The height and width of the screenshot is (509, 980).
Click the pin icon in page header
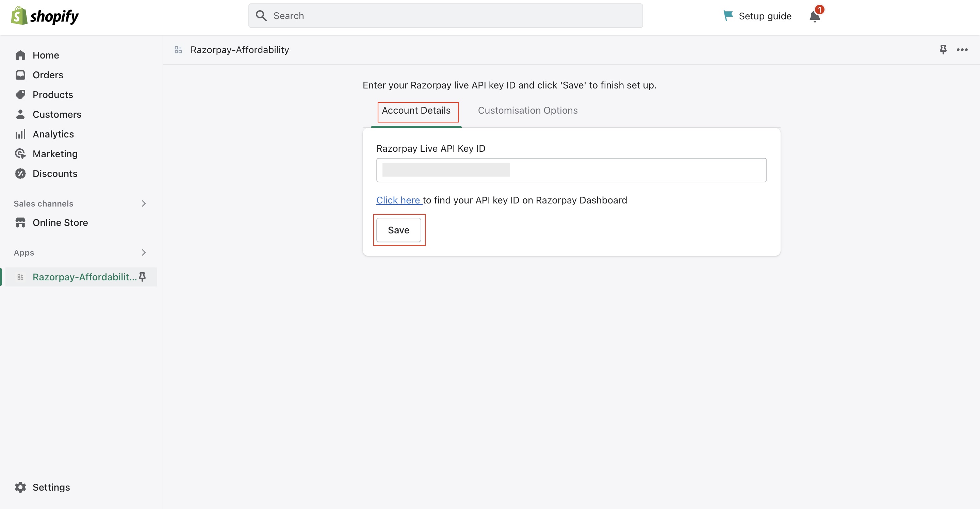pos(943,49)
